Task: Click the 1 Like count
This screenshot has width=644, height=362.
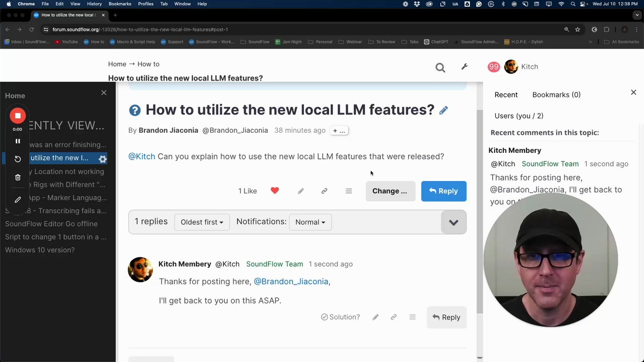Action: click(x=248, y=191)
